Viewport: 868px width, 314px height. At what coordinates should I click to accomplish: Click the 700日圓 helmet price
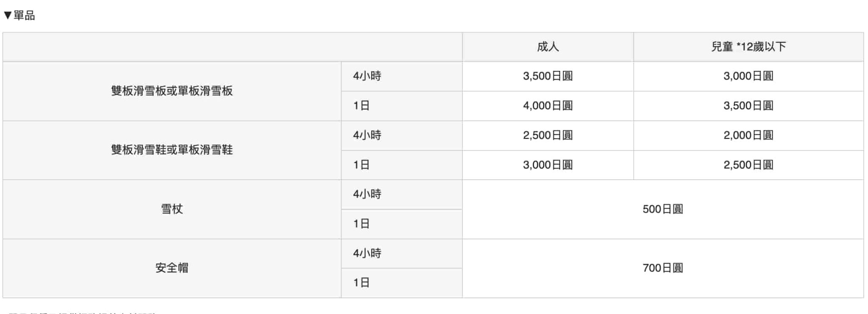(662, 268)
